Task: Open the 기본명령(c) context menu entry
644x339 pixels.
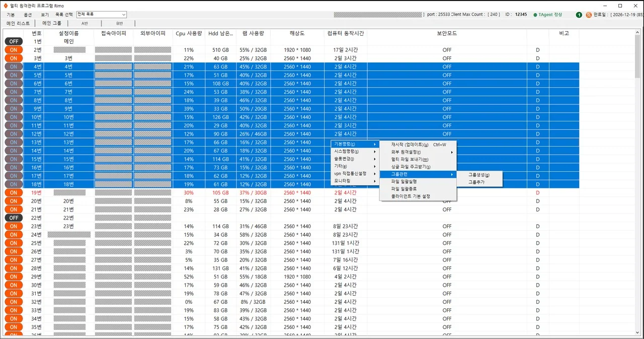Action: tap(356, 144)
